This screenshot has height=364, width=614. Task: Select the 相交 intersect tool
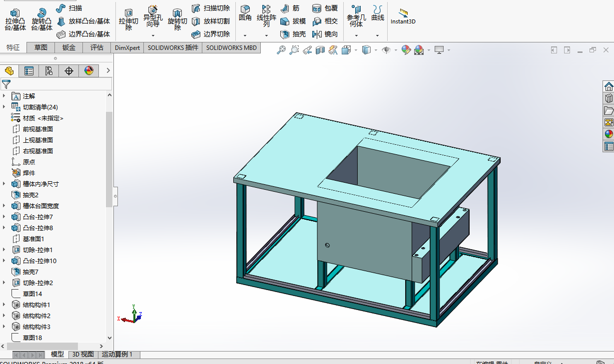(x=325, y=21)
